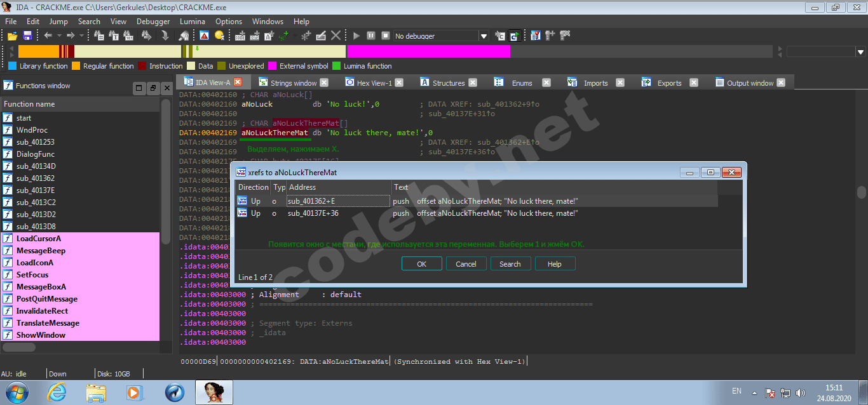Image resolution: width=868 pixels, height=405 pixels.
Task: Click Search in the xrefs dialog
Action: click(x=510, y=264)
